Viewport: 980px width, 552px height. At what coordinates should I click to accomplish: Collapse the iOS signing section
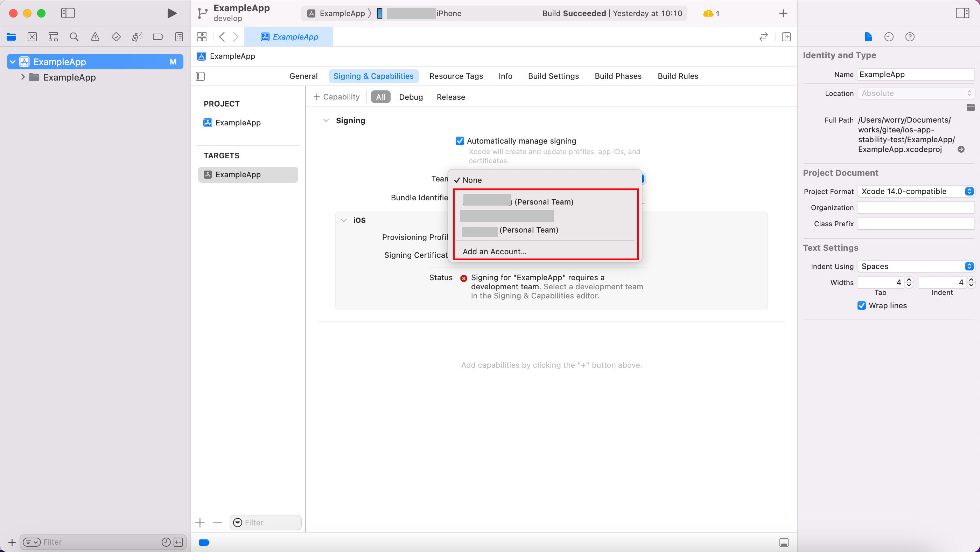click(344, 220)
